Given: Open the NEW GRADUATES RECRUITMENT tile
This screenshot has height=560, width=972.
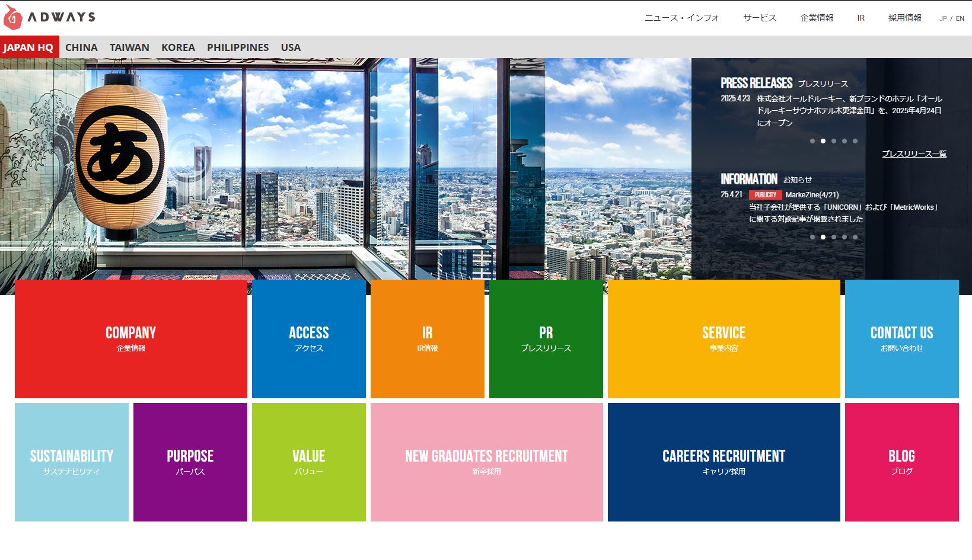Looking at the screenshot, I should click(x=487, y=462).
